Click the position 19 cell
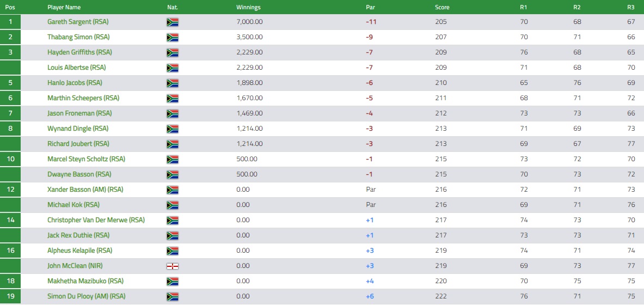 click(x=10, y=296)
